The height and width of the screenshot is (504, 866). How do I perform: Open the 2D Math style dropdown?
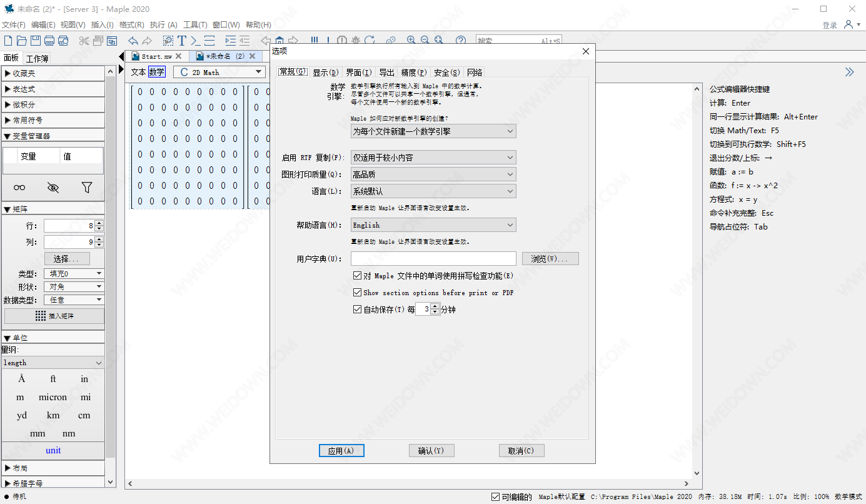tap(219, 72)
